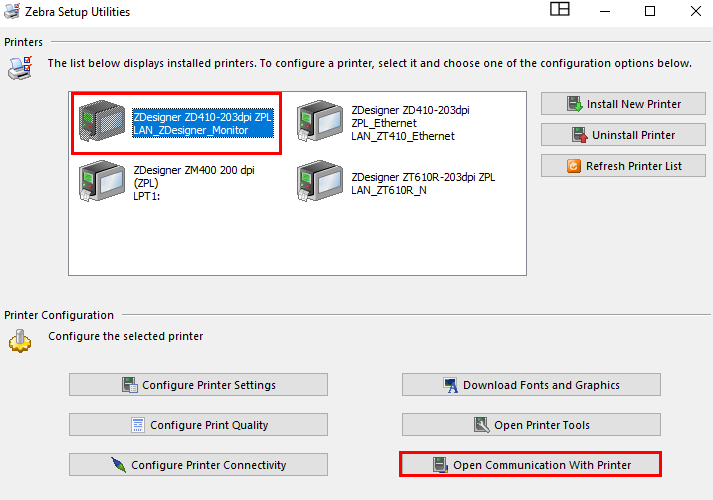Click Uninstall Printer button
Image resolution: width=713 pixels, height=500 pixels.
tap(623, 135)
